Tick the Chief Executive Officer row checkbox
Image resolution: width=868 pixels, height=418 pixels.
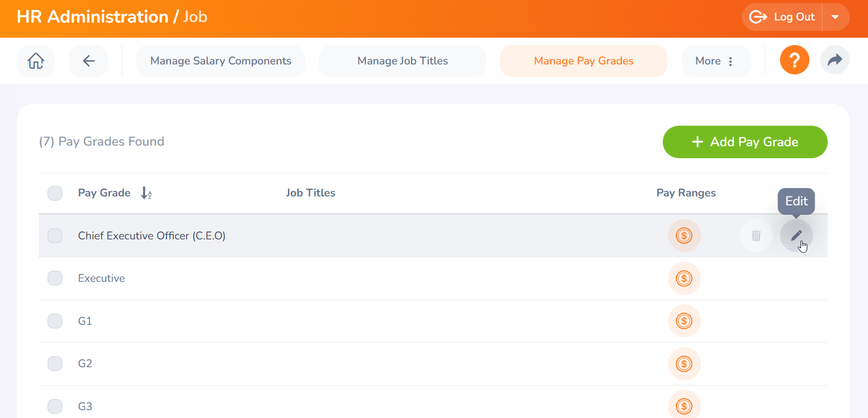pos(55,236)
